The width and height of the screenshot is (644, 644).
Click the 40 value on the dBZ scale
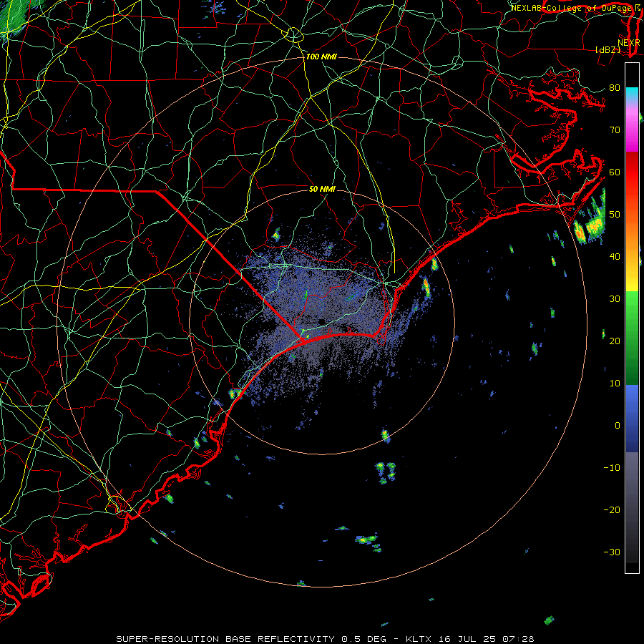615,257
